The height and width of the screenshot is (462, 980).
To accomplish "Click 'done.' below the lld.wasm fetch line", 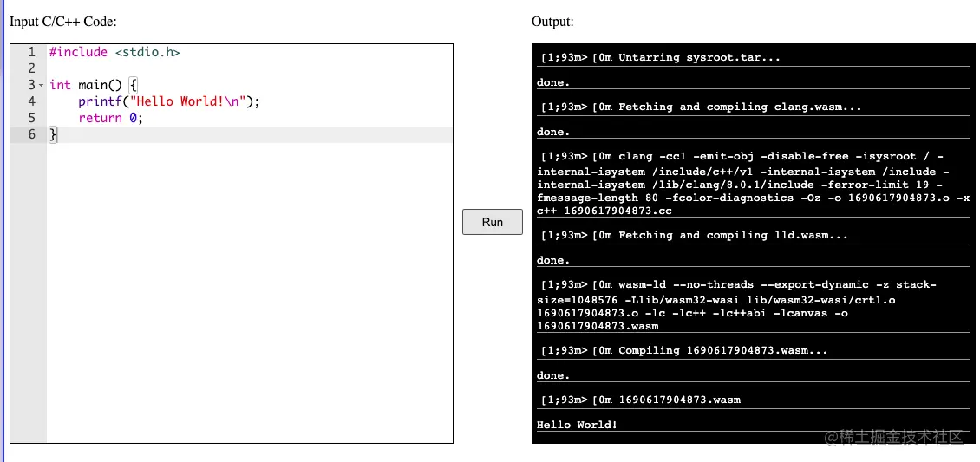I will 553,260.
